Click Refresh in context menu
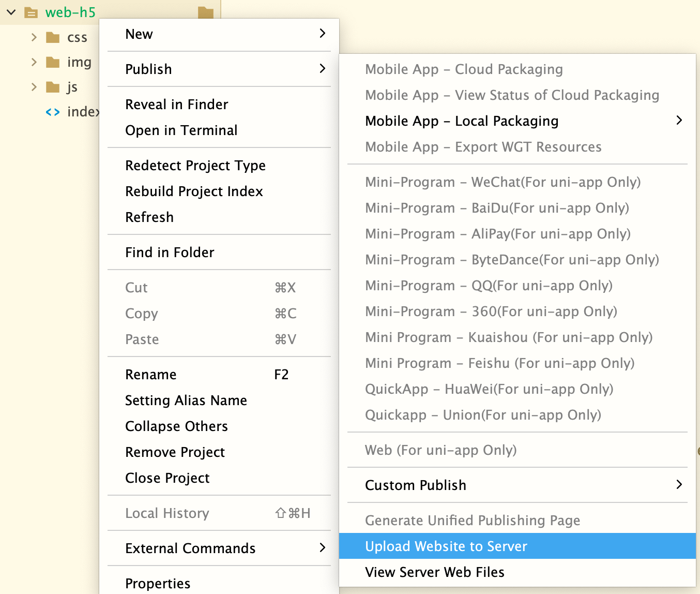The width and height of the screenshot is (700, 594). (x=219, y=217)
